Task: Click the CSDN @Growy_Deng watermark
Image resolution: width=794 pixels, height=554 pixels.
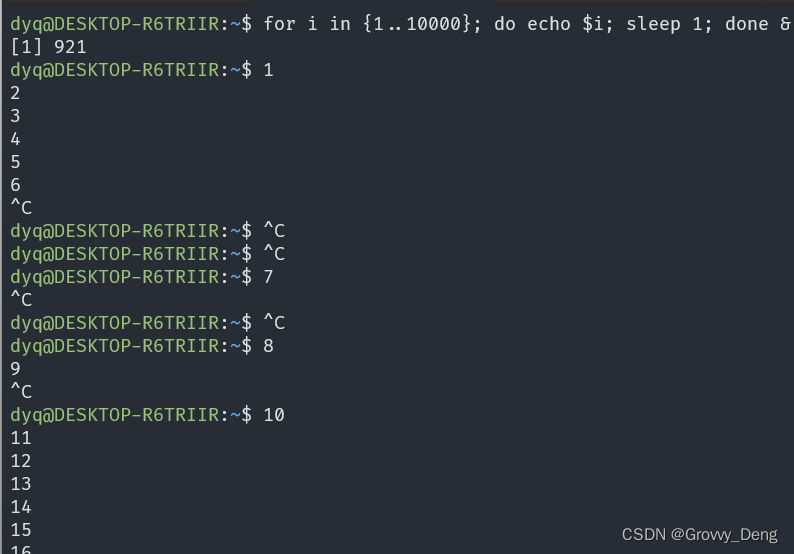Action: (x=699, y=535)
